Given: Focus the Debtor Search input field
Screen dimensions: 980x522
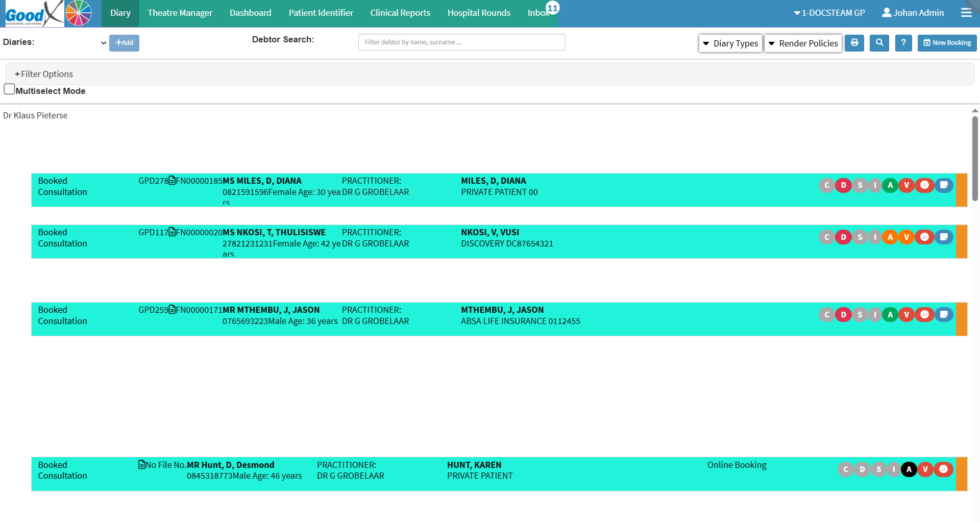Looking at the screenshot, I should click(462, 42).
